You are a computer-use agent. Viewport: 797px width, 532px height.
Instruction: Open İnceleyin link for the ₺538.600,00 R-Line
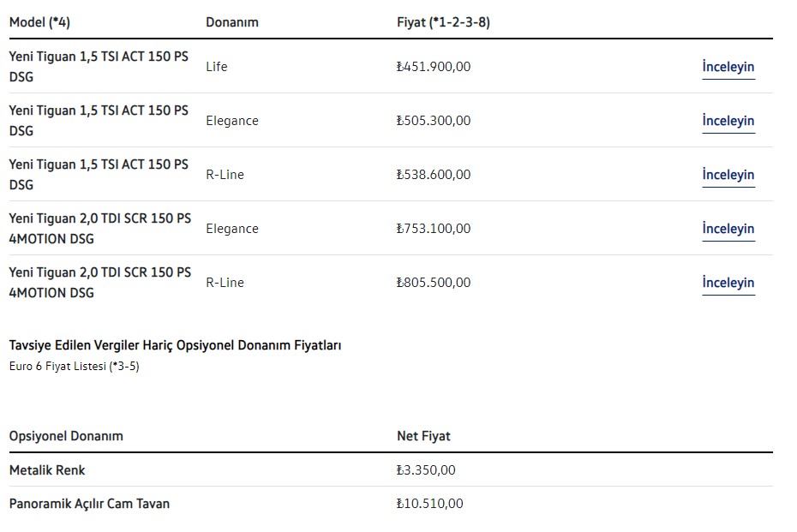click(728, 175)
